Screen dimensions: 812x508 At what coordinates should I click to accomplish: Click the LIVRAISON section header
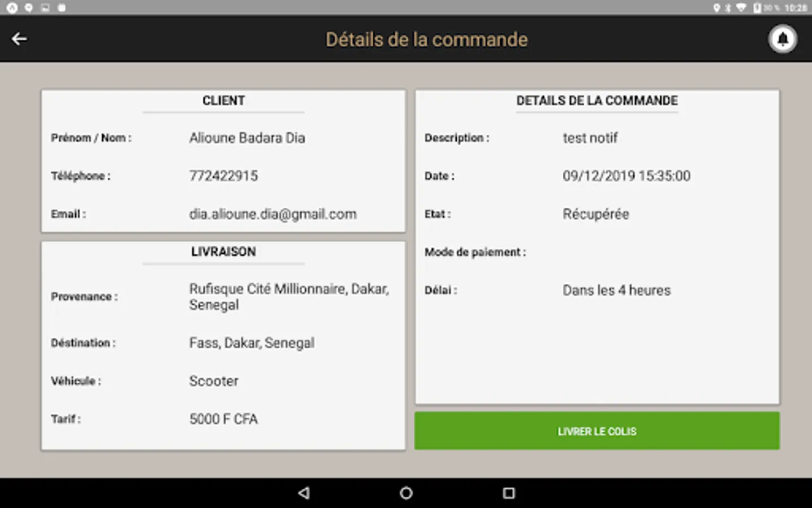coord(223,252)
